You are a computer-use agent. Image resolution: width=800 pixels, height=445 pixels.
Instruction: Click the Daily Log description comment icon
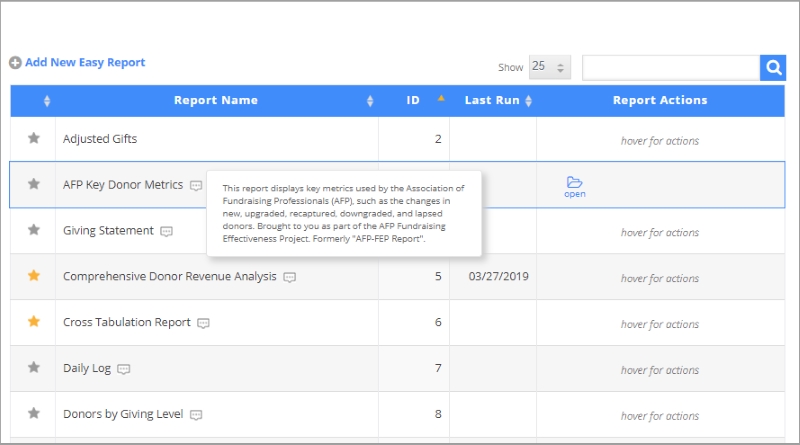(123, 369)
